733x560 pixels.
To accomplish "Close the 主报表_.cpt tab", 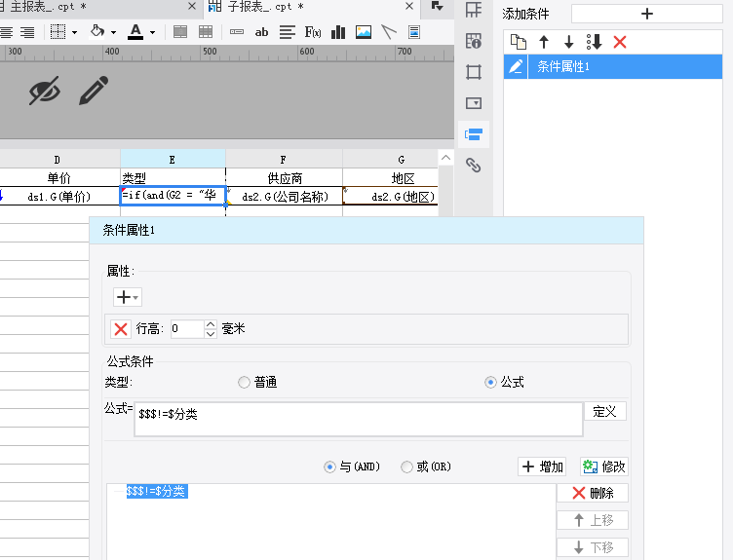I will [x=192, y=6].
